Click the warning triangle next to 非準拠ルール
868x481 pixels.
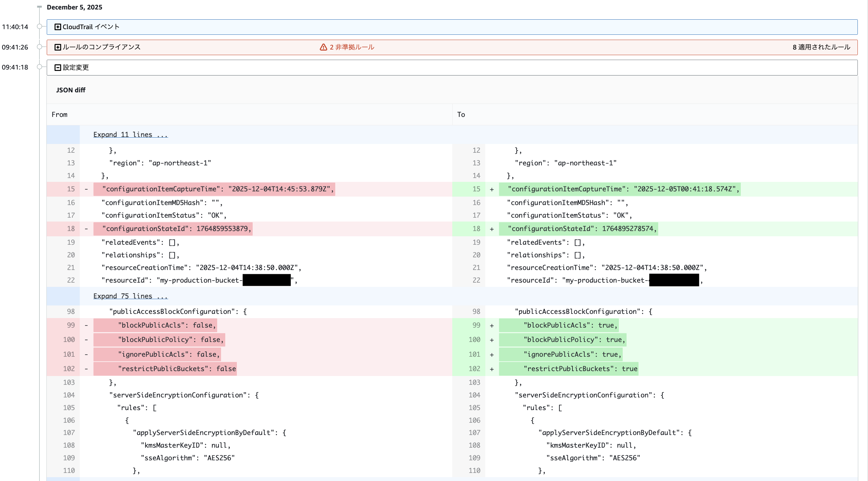pyautogui.click(x=323, y=47)
